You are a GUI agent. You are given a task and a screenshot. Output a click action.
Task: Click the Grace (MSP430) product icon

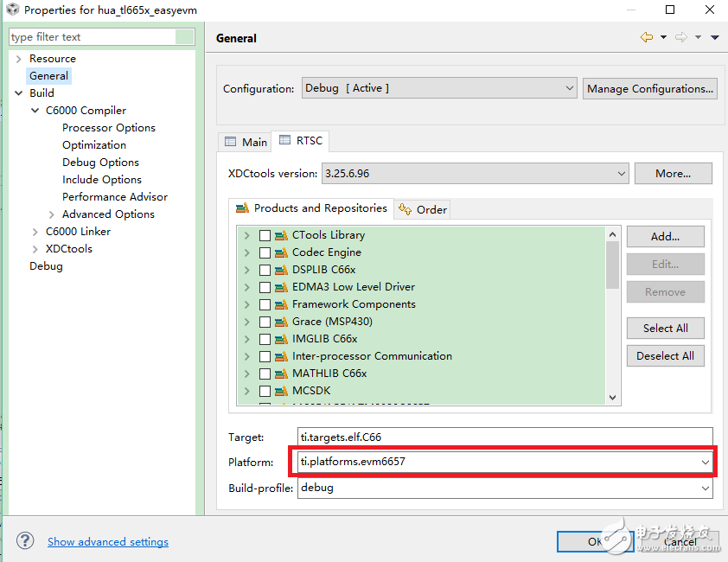pos(281,322)
